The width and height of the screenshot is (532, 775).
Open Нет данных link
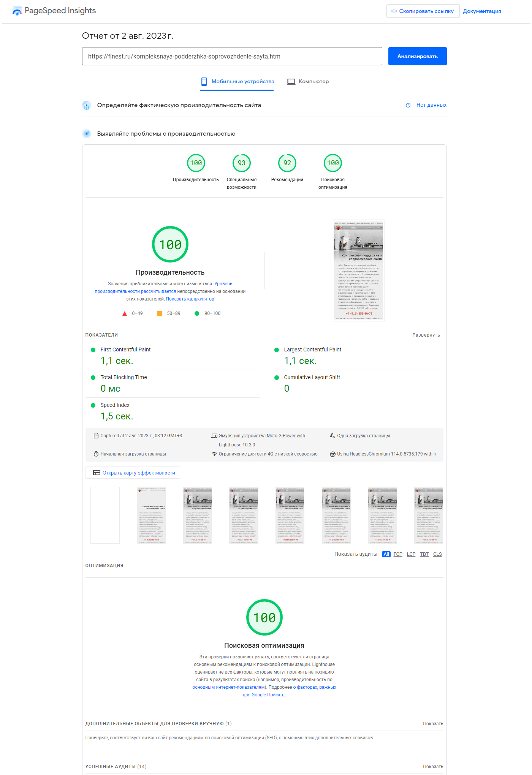pyautogui.click(x=431, y=105)
